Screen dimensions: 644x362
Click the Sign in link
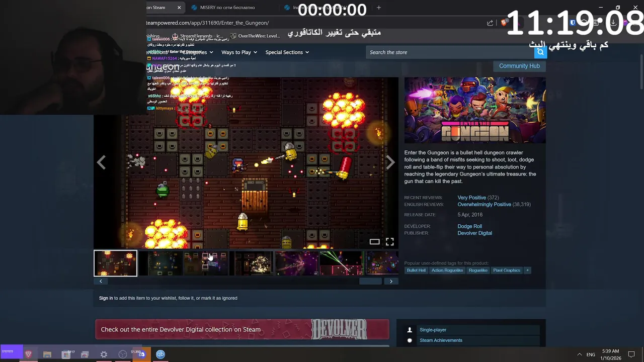click(x=106, y=298)
